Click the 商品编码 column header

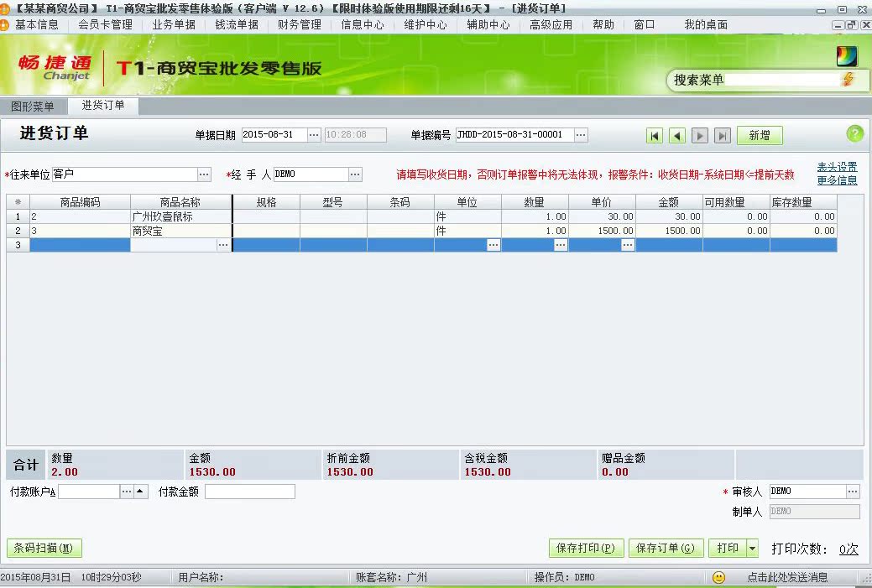pyautogui.click(x=80, y=202)
